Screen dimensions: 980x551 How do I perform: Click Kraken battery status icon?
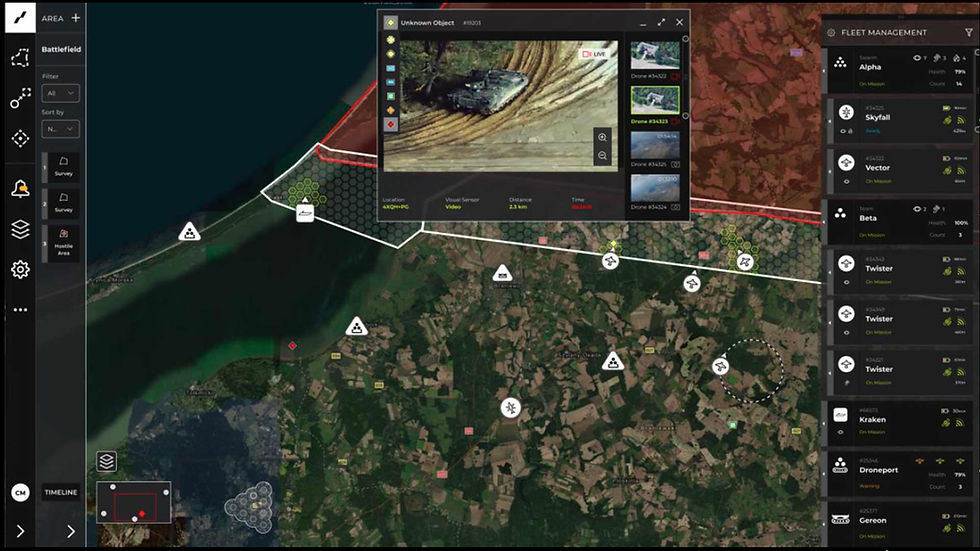(x=945, y=410)
